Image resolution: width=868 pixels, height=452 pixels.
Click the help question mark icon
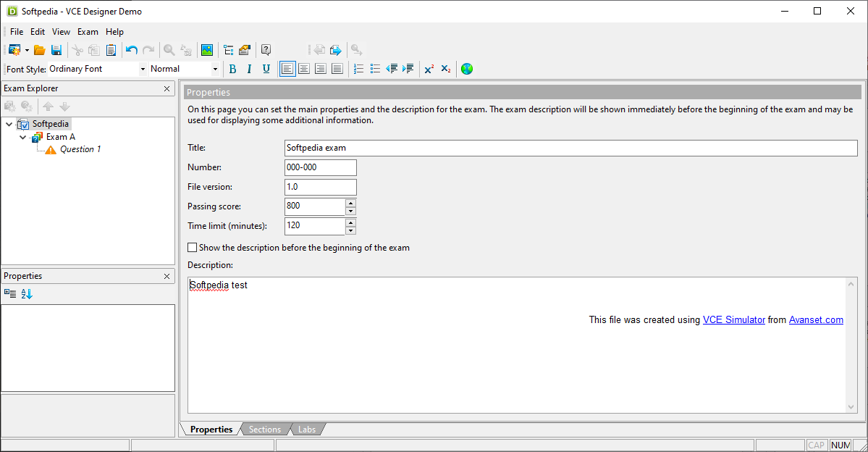(266, 51)
